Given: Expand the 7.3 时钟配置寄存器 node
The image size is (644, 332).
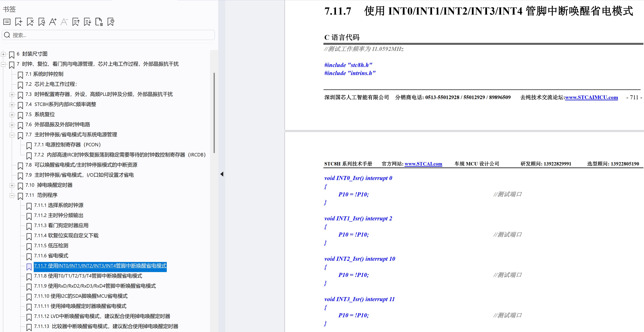Looking at the screenshot, I should [12, 94].
